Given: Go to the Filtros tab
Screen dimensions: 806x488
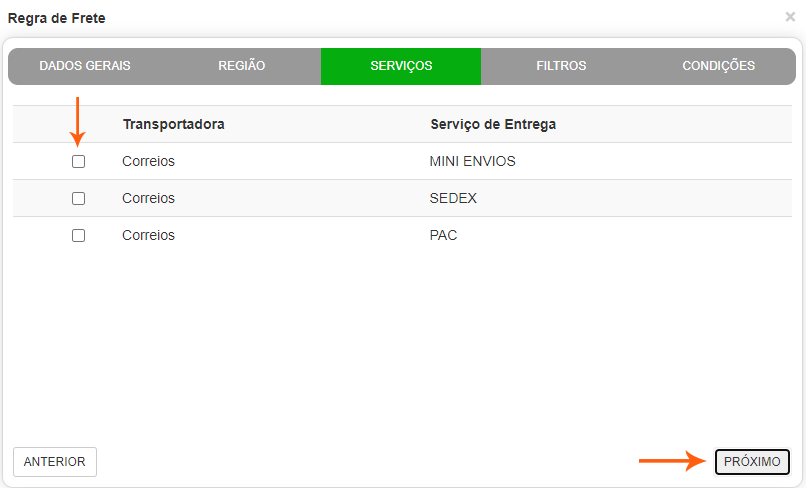Looking at the screenshot, I should [x=561, y=66].
